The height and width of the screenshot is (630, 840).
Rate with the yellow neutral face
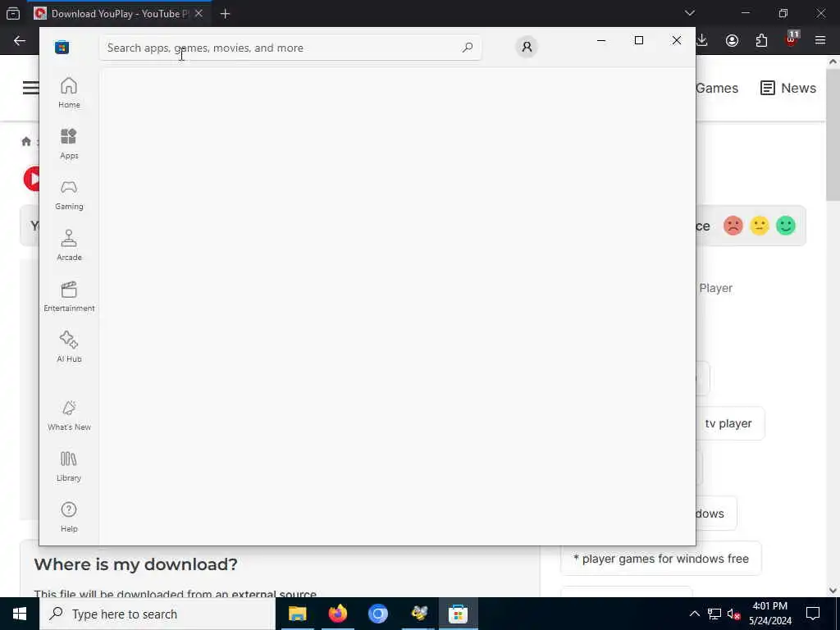coord(759,226)
